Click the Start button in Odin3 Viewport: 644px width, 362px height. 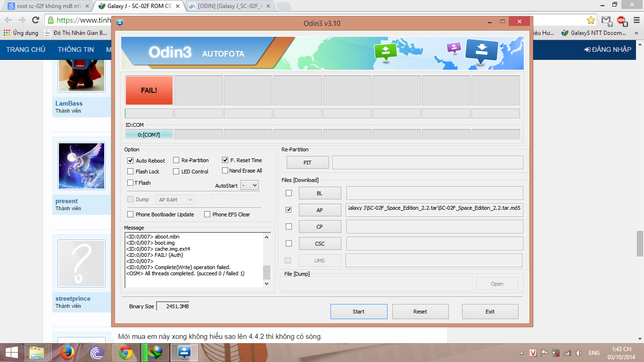[359, 312]
